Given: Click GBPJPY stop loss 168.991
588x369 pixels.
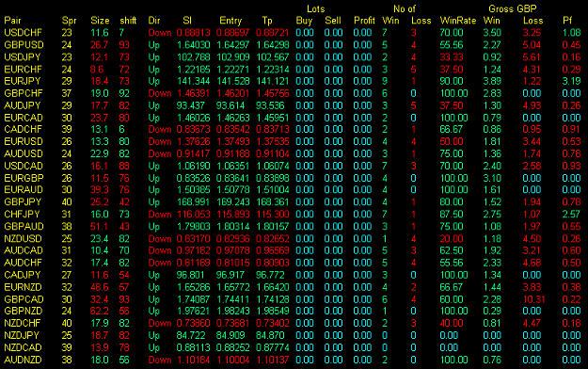Looking at the screenshot, I should pyautogui.click(x=193, y=202).
